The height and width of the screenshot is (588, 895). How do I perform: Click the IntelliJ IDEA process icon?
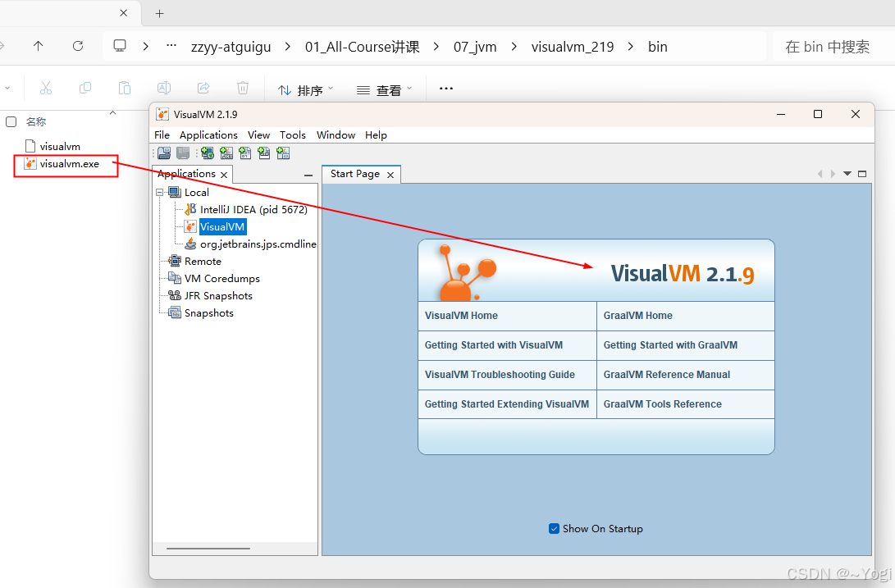pyautogui.click(x=190, y=209)
